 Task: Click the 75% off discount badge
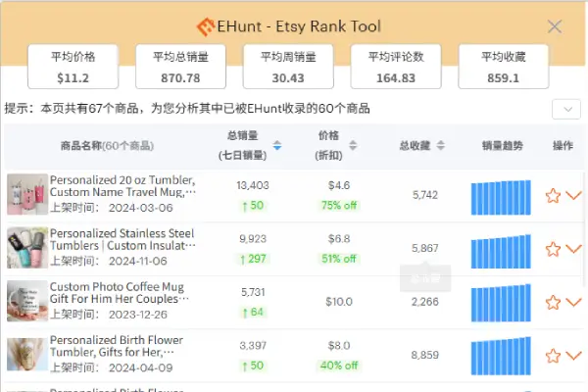click(339, 206)
